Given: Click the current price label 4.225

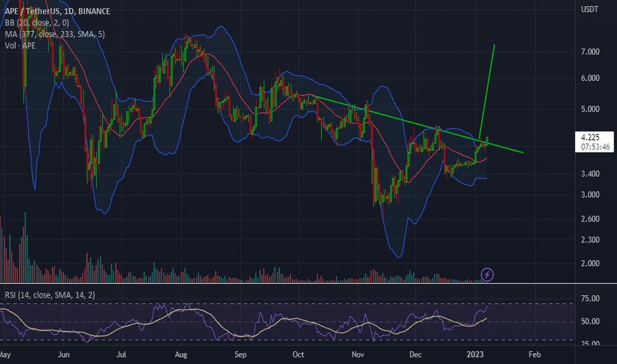Looking at the screenshot, I should (x=591, y=138).
